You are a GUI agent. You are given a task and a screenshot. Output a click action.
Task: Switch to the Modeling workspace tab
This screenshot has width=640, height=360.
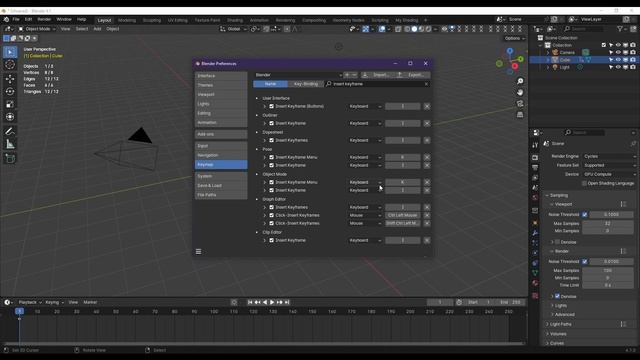[x=127, y=20]
